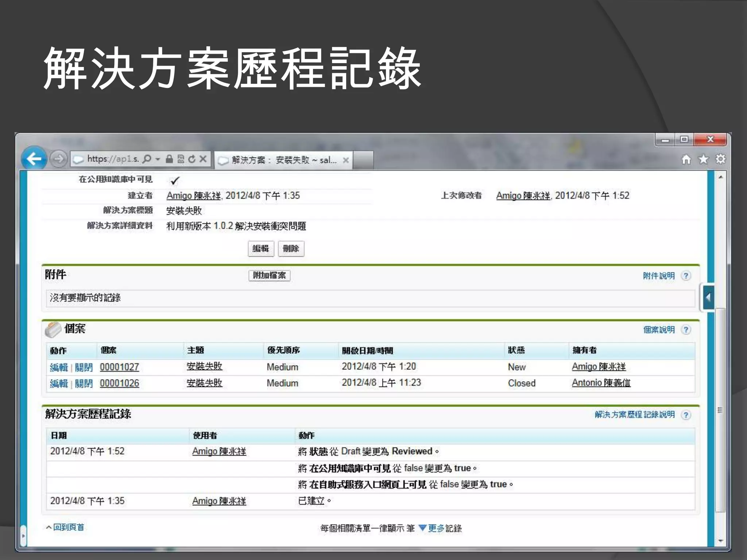Close case 00001027 via 關閉 link

(x=84, y=367)
